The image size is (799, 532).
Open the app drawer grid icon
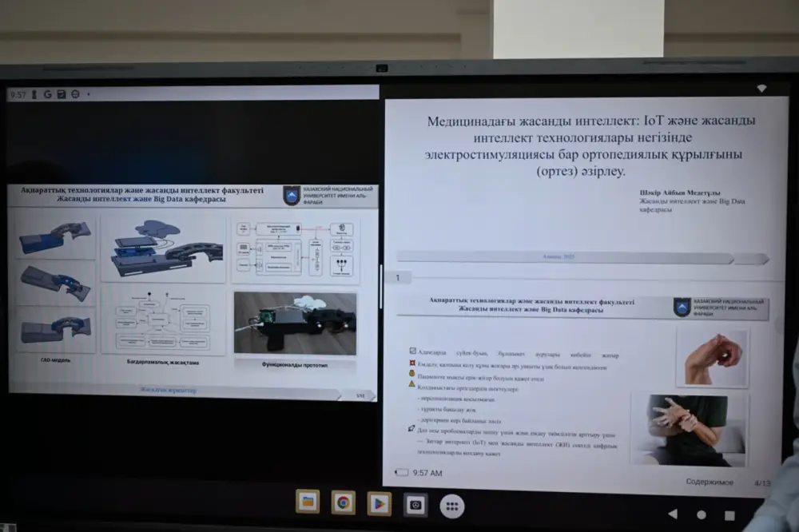pyautogui.click(x=451, y=505)
